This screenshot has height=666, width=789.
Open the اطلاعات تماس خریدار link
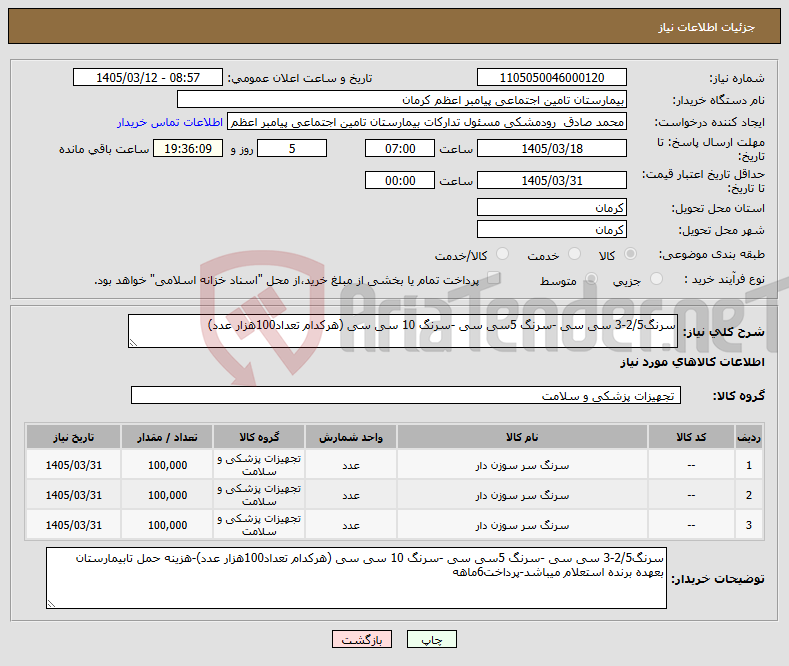click(170, 122)
